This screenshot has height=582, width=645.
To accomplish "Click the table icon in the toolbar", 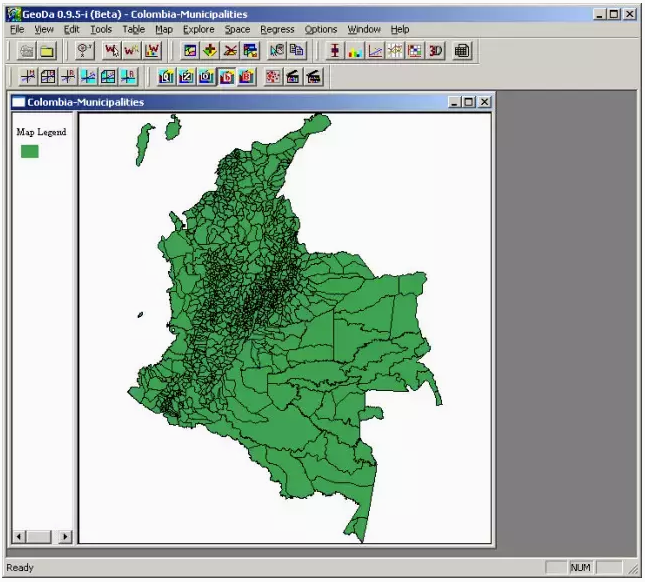I will click(x=462, y=51).
